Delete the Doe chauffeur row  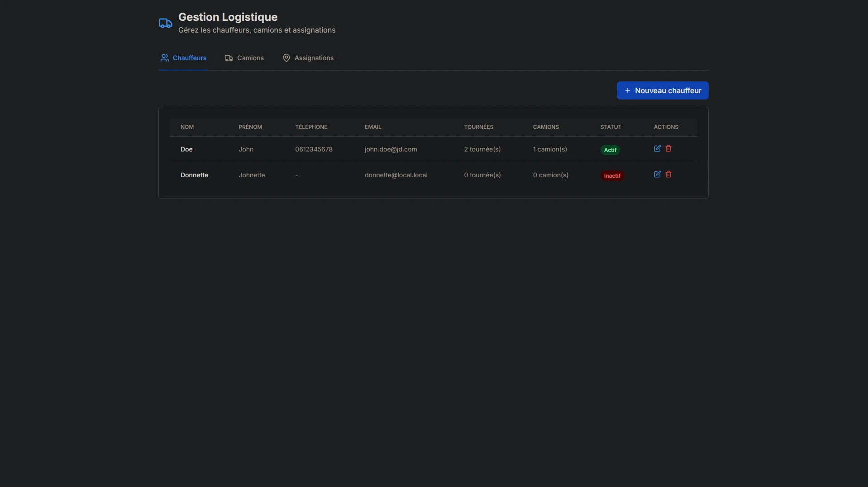coord(668,148)
